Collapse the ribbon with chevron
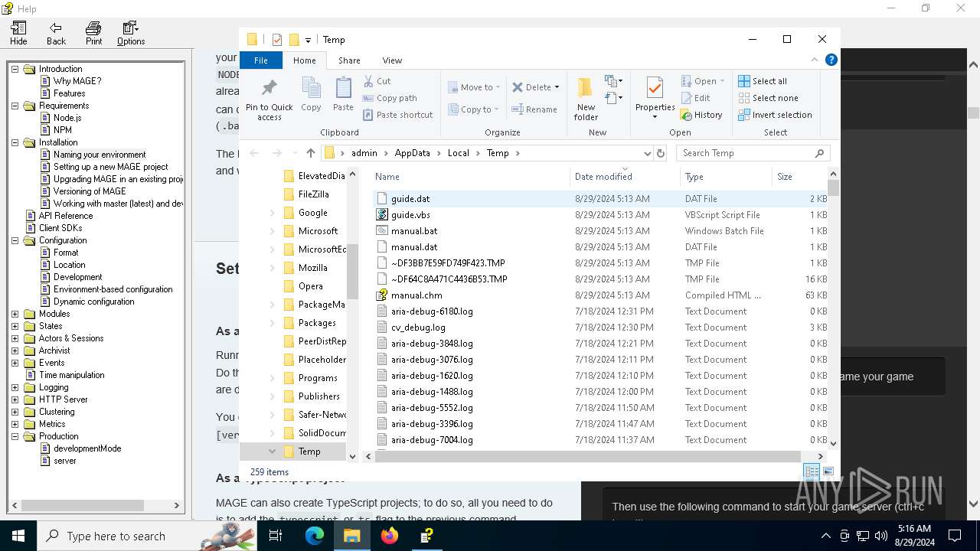Viewport: 980px width, 551px height. (815, 60)
